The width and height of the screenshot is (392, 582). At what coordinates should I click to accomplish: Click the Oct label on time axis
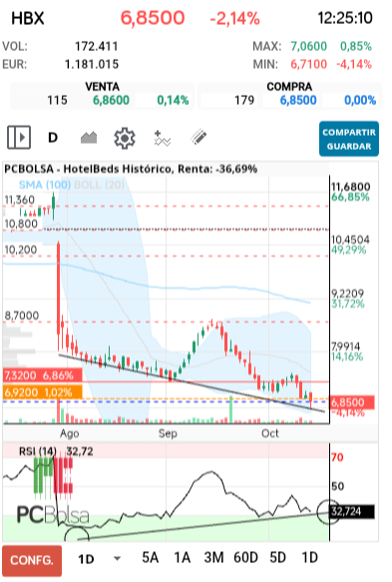(x=270, y=433)
